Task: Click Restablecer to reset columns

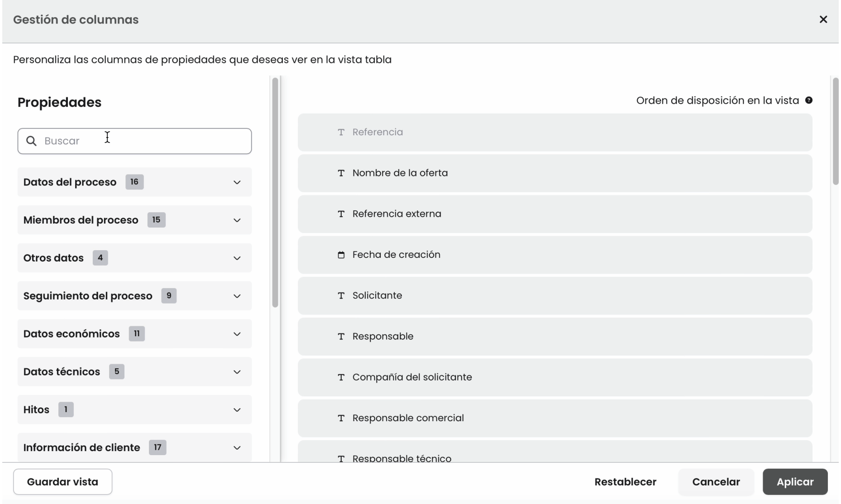Action: (x=626, y=482)
